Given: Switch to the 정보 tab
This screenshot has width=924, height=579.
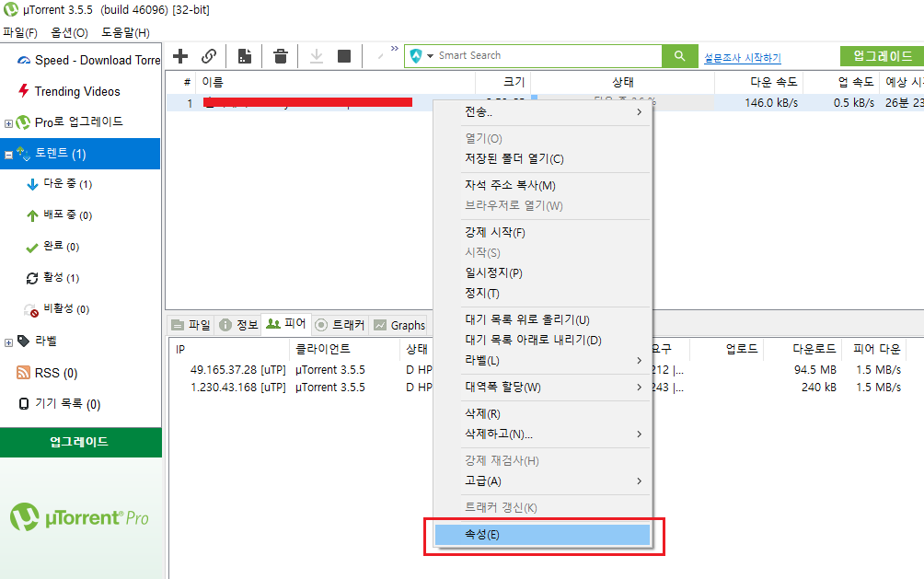Looking at the screenshot, I should point(238,325).
